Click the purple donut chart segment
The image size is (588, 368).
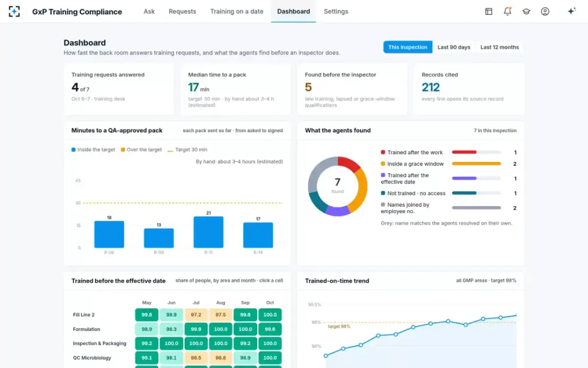(x=337, y=211)
